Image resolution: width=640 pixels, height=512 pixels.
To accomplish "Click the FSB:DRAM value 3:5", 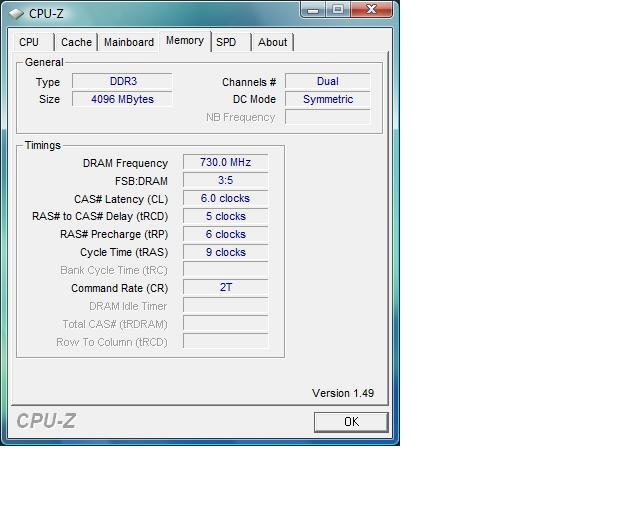I will (226, 180).
